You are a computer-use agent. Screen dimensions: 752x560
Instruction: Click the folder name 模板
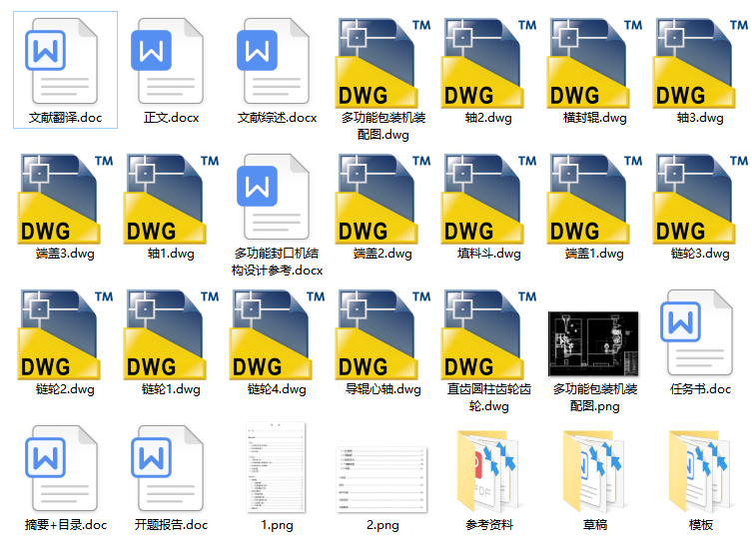click(701, 524)
